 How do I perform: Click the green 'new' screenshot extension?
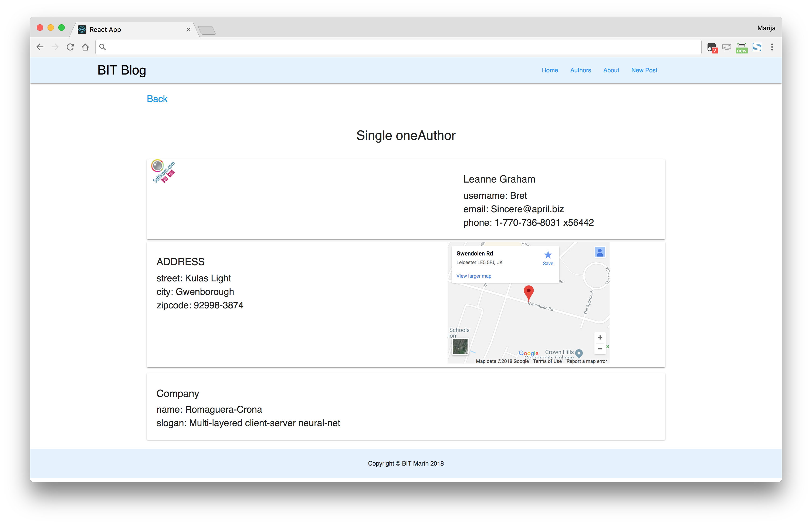(x=742, y=47)
